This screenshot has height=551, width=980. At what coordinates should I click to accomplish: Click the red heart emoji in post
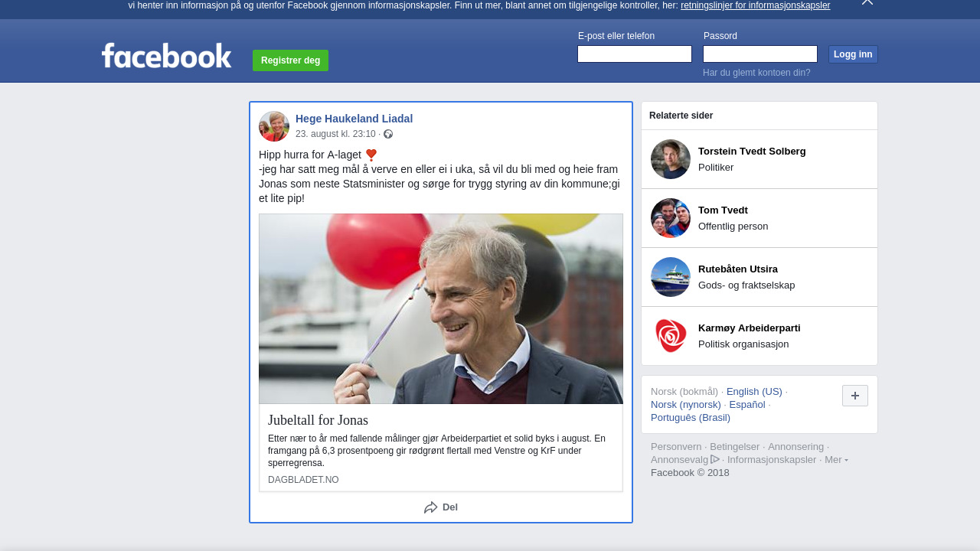[x=371, y=155]
